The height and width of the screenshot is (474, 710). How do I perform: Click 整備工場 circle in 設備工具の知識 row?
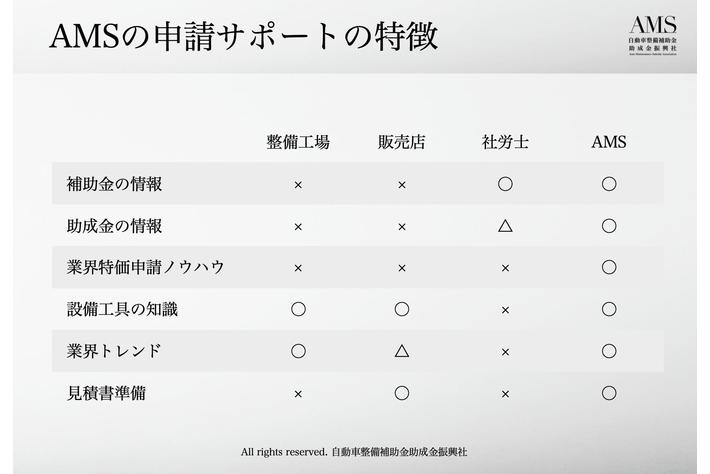[x=298, y=309]
